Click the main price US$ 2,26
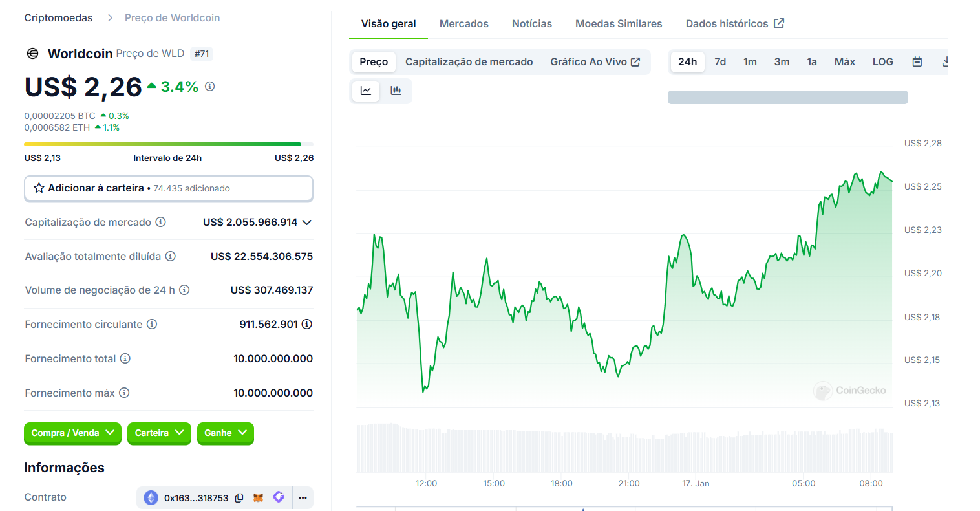 [83, 87]
